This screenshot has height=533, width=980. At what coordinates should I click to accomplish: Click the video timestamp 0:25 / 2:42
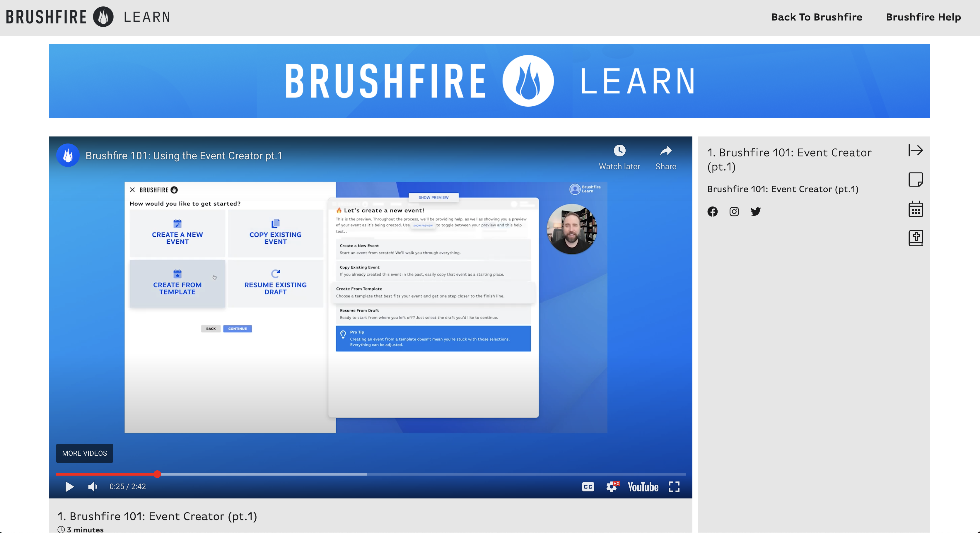click(x=127, y=487)
